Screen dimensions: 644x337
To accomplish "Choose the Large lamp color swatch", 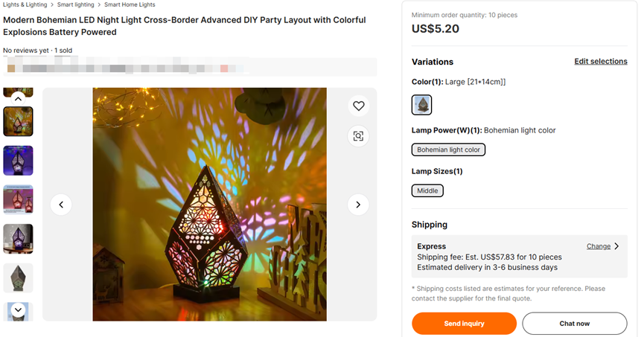I will pos(421,105).
